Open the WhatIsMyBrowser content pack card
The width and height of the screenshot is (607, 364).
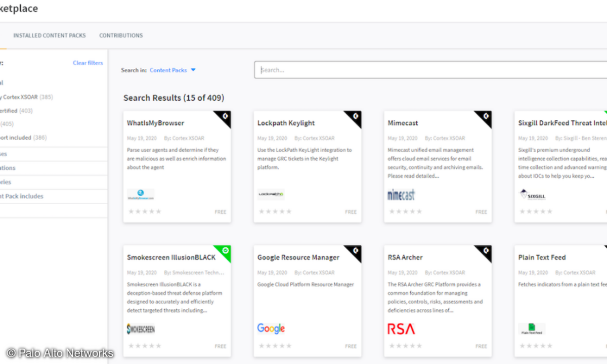[177, 167]
